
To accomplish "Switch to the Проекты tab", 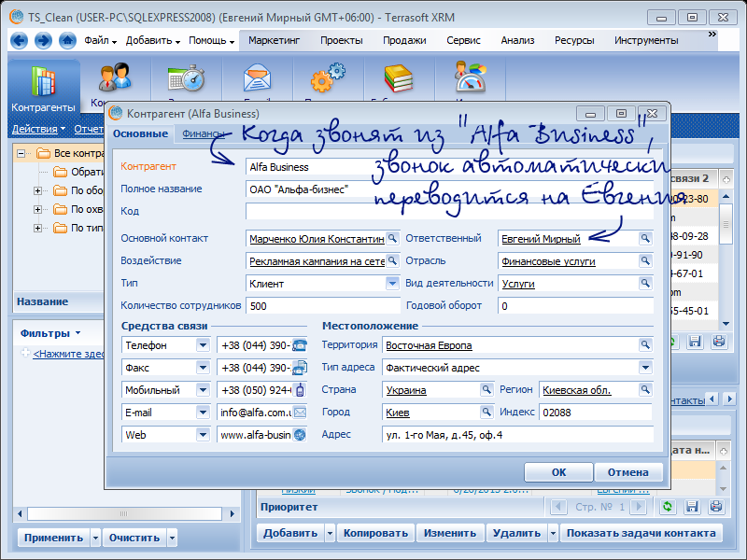I will click(x=341, y=40).
